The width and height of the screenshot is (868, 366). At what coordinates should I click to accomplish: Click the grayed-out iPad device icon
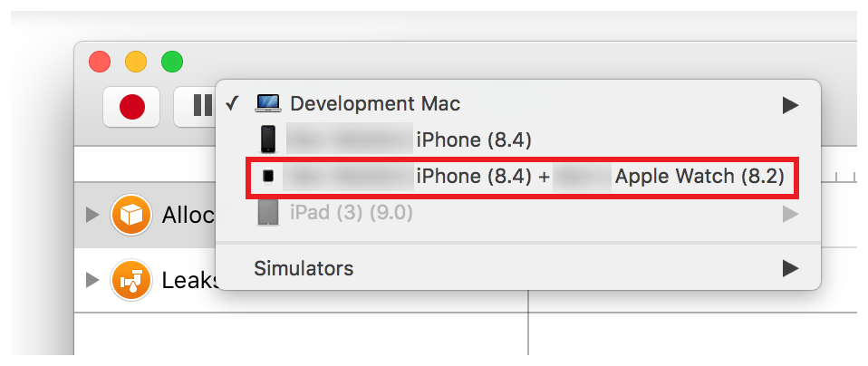click(x=268, y=213)
